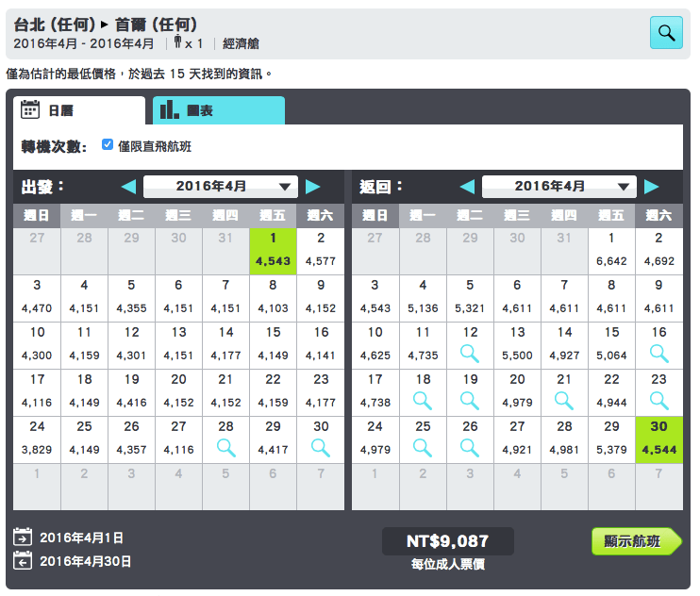Viewport: 700px width, 596px height.
Task: Toggle the 僅限直飛航班 direct flights checkbox
Action: coord(108,145)
